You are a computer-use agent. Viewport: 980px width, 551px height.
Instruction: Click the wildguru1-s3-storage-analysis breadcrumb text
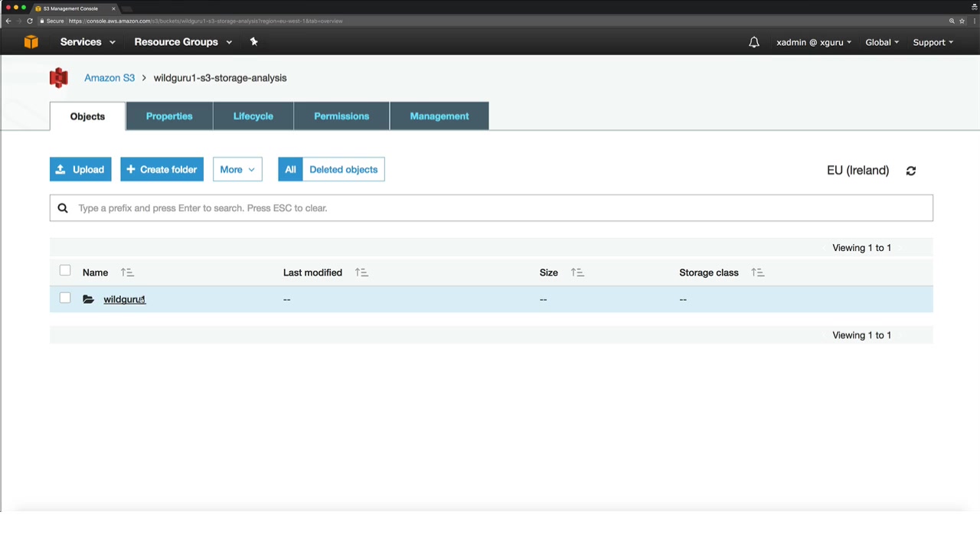tap(220, 78)
